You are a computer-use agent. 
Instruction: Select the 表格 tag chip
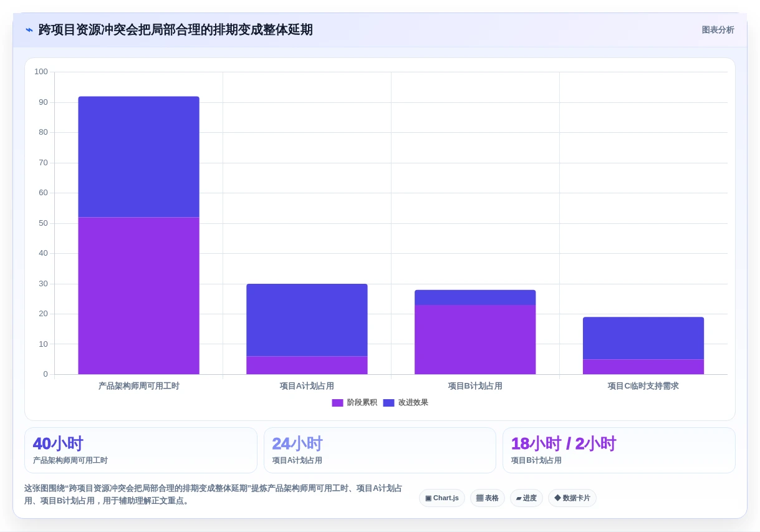click(488, 498)
